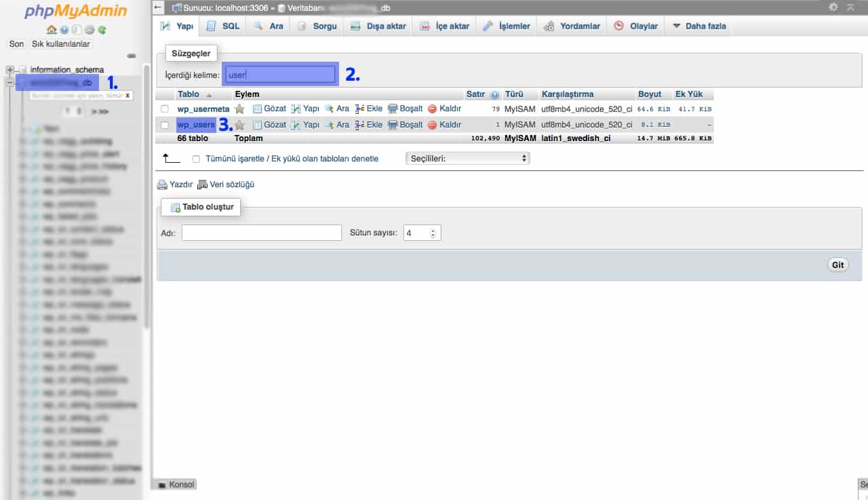Empty wp_usermeta using Boşalt
The height and width of the screenshot is (500, 868).
[410, 109]
